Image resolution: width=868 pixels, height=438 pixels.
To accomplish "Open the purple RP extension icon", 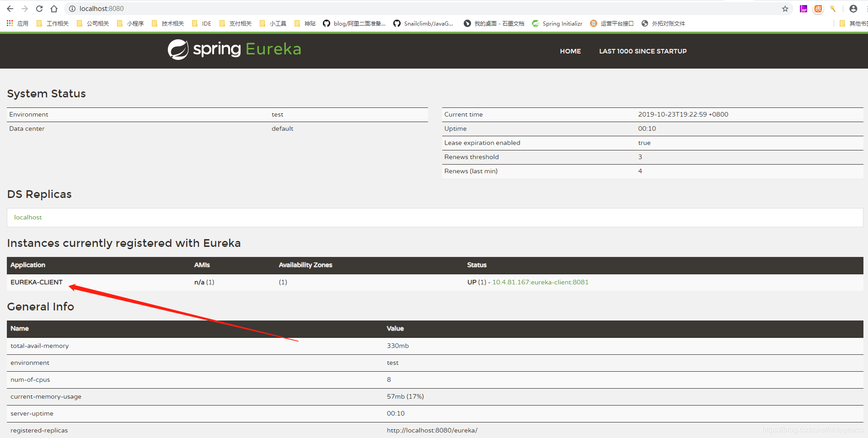I will (804, 9).
